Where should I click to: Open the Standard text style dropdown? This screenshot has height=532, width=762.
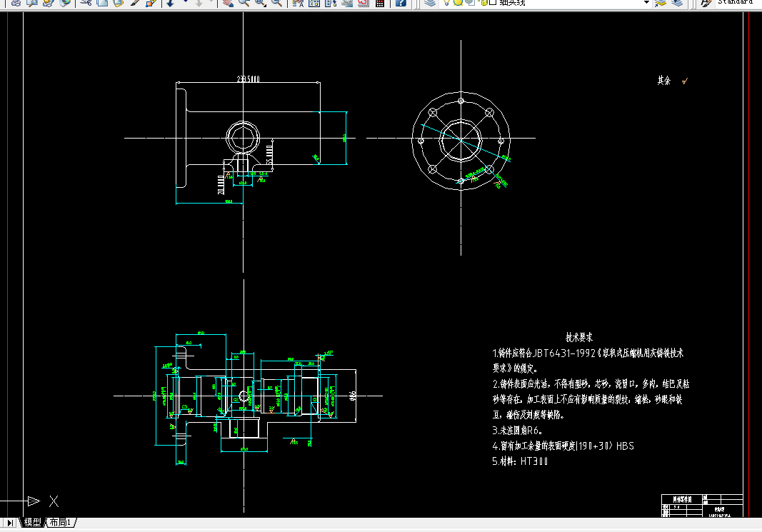(737, 2)
